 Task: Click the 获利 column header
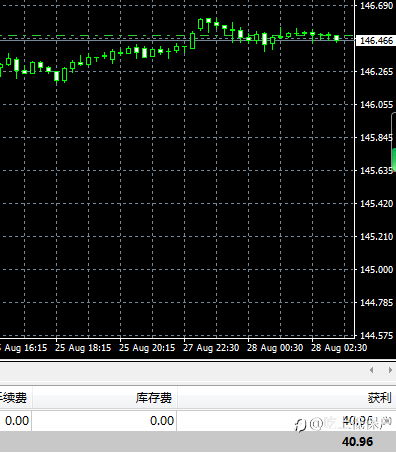pyautogui.click(x=379, y=398)
